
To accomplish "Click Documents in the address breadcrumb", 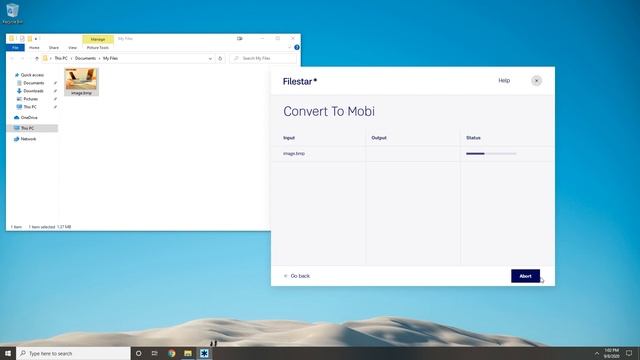I will tap(85, 58).
